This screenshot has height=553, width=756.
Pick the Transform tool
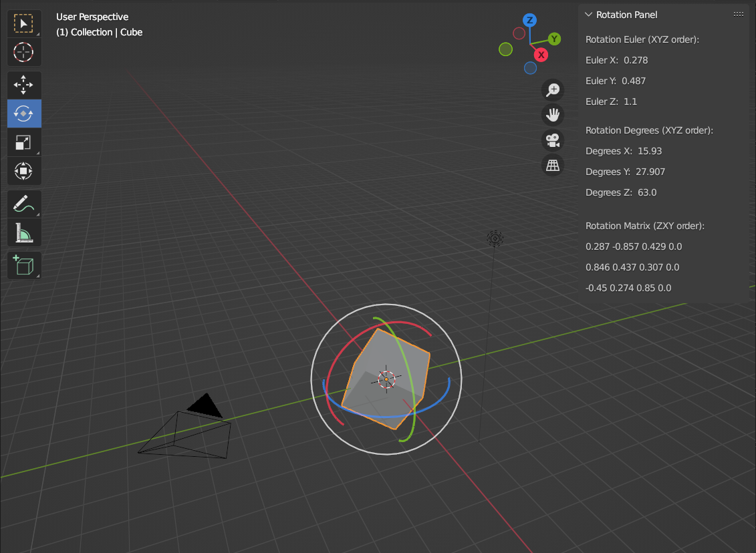[x=23, y=171]
